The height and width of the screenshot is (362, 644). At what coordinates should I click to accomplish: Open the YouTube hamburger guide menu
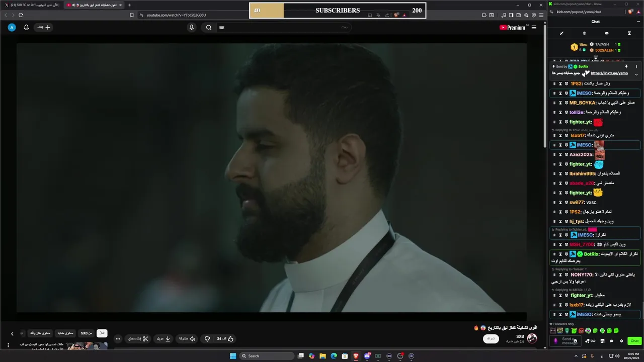click(534, 28)
